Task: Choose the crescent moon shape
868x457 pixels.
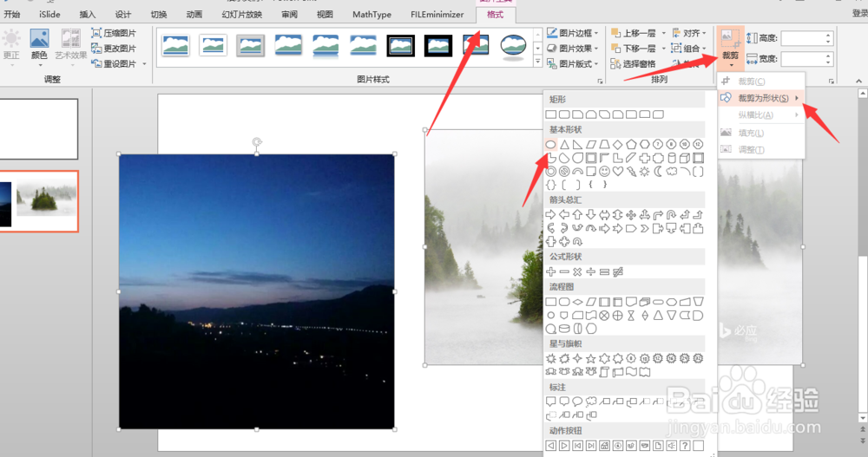Action: point(658,172)
